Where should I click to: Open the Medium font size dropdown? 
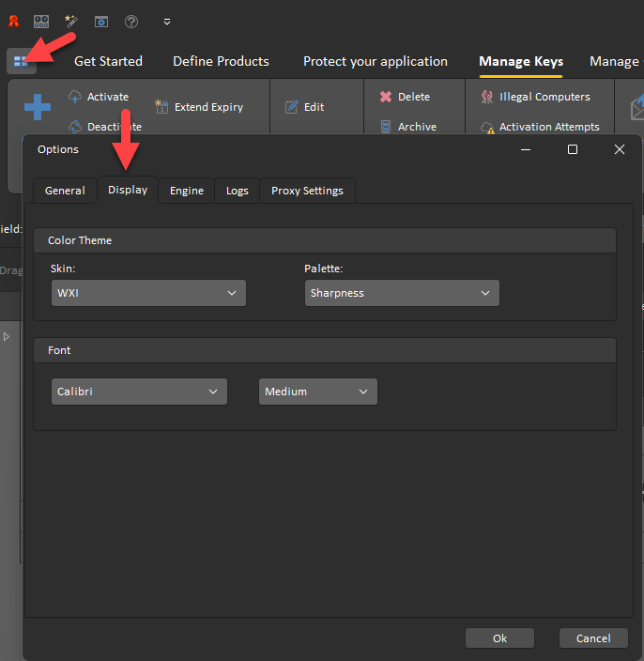pos(317,392)
